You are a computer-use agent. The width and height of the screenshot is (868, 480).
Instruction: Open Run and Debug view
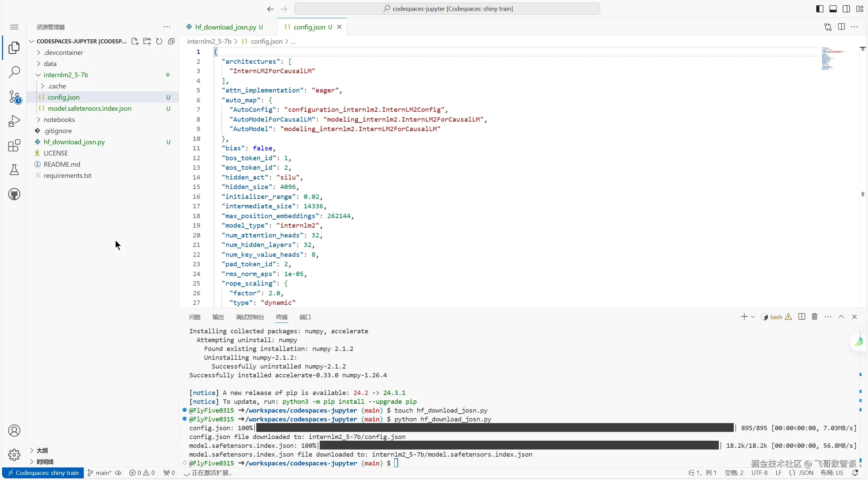click(x=14, y=121)
